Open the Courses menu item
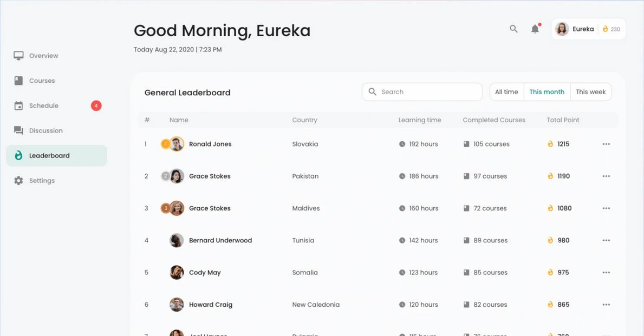The width and height of the screenshot is (644, 336). click(x=42, y=81)
